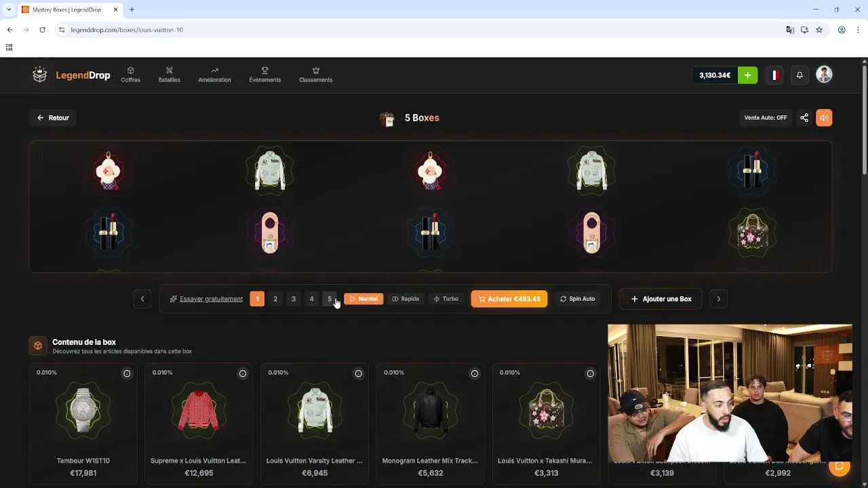Open the notifications bell
Image resolution: width=868 pixels, height=488 pixels.
800,75
